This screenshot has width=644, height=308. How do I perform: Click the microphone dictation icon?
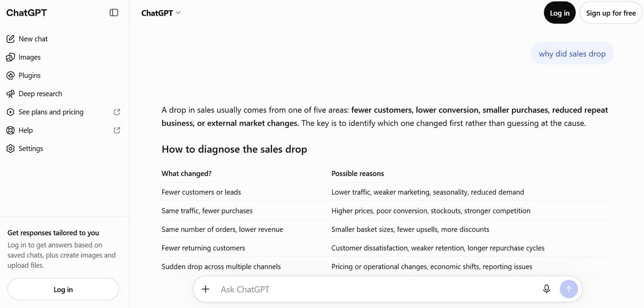546,289
